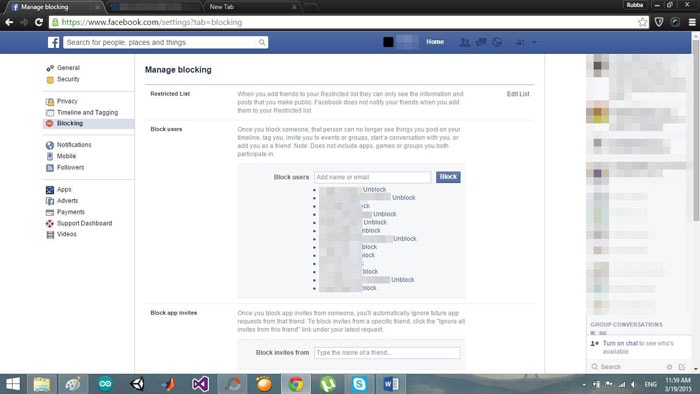Click the first Unblock link in list
This screenshot has height=394, width=700.
pyautogui.click(x=374, y=190)
